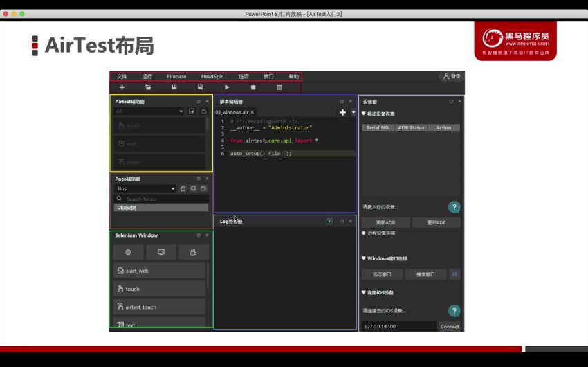
Task: Click the Serial NO. column header
Action: tap(378, 127)
